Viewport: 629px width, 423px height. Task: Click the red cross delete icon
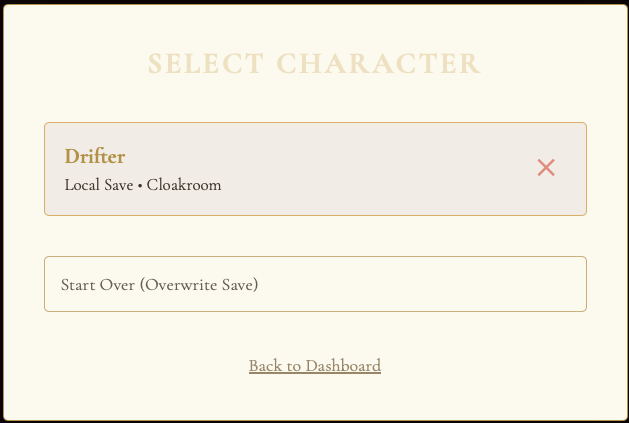point(546,168)
